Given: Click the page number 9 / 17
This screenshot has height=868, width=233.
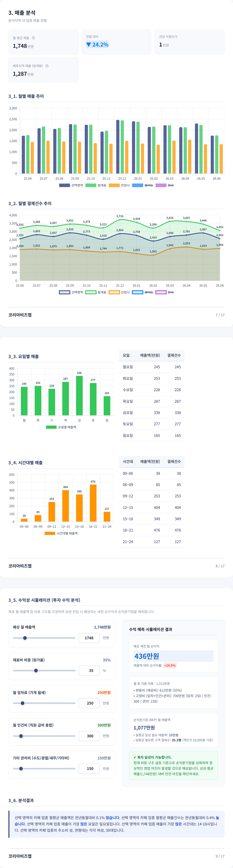Looking at the screenshot, I should tap(220, 856).
